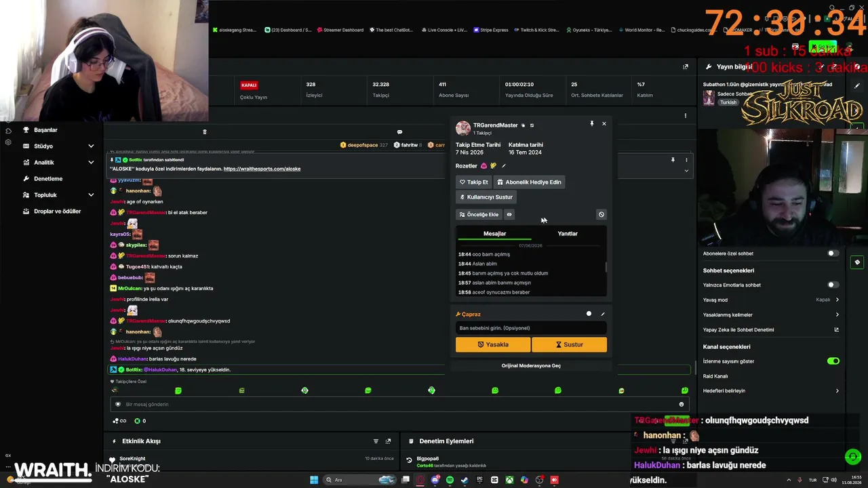Pop out the stats panel
Screen dimensions: 868x488
[x=686, y=66]
